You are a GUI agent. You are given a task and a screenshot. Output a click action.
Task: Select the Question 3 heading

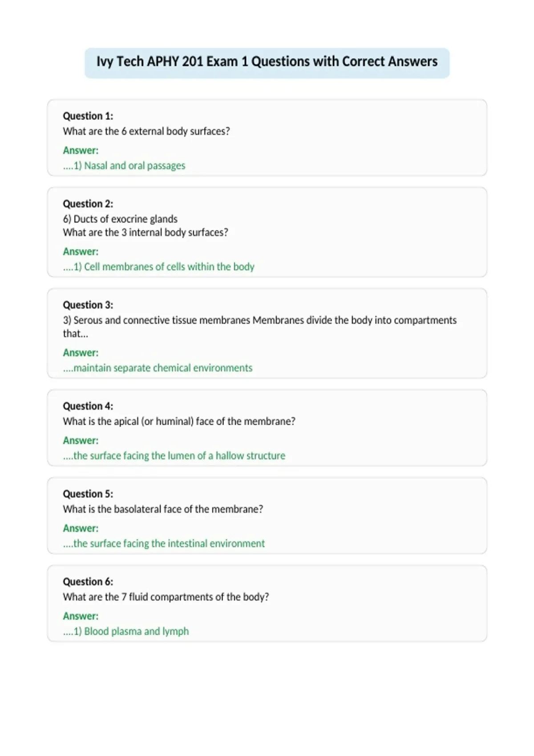(x=88, y=305)
